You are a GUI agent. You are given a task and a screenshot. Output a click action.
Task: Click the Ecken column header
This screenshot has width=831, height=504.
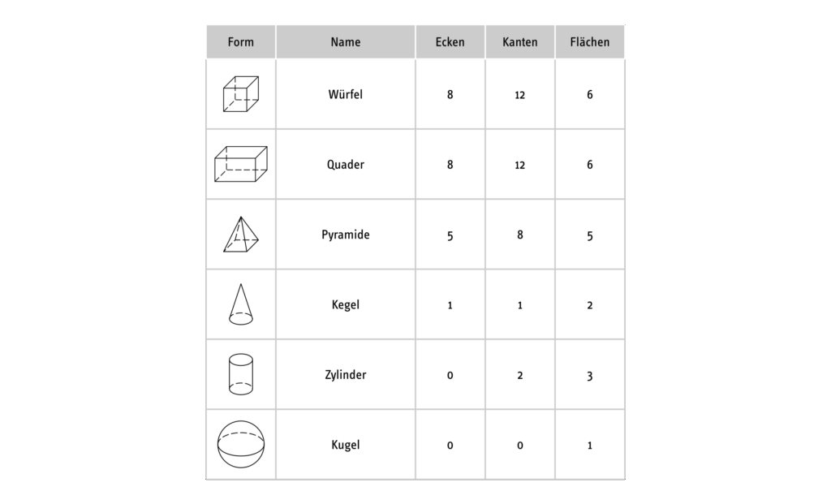click(450, 42)
